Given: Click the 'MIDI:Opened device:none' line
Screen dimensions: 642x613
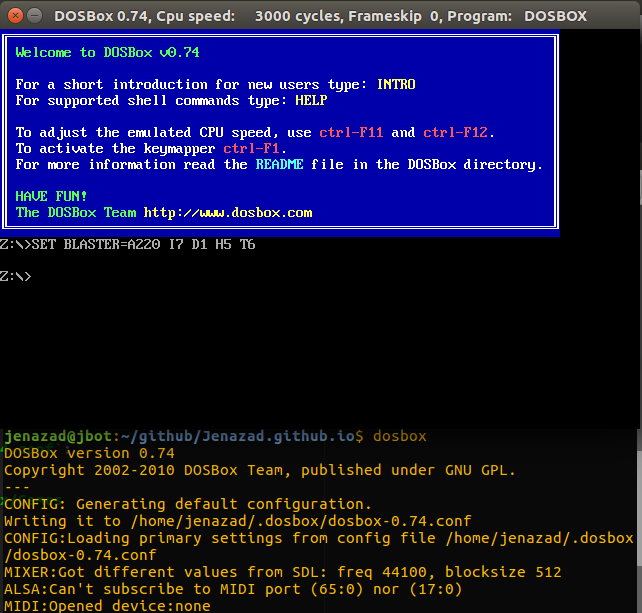Looking at the screenshot, I should (107, 606).
